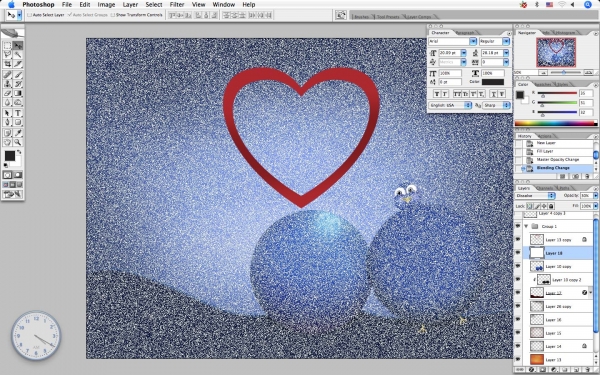
Task: Select the Healing Brush tool
Action: click(7, 75)
